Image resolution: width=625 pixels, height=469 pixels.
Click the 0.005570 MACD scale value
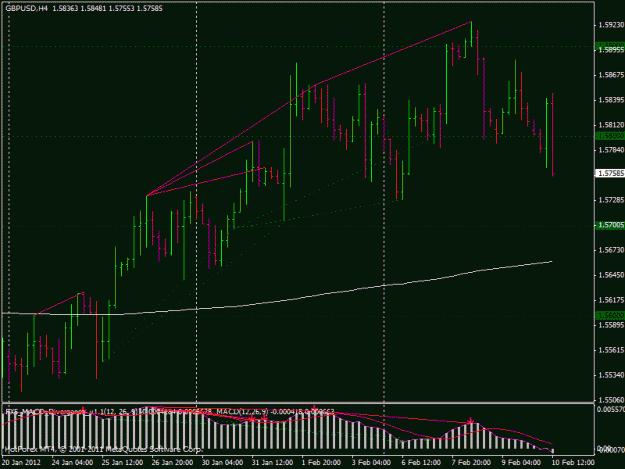[610, 409]
